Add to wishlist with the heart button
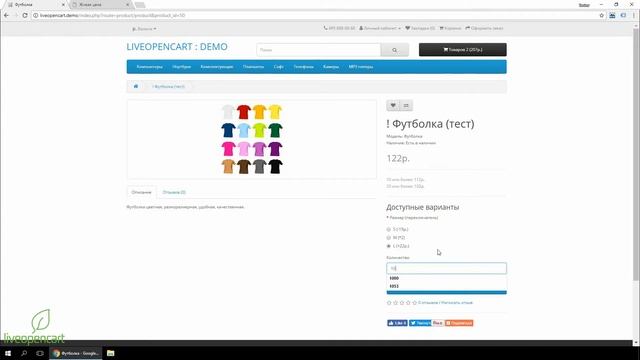 [393, 106]
